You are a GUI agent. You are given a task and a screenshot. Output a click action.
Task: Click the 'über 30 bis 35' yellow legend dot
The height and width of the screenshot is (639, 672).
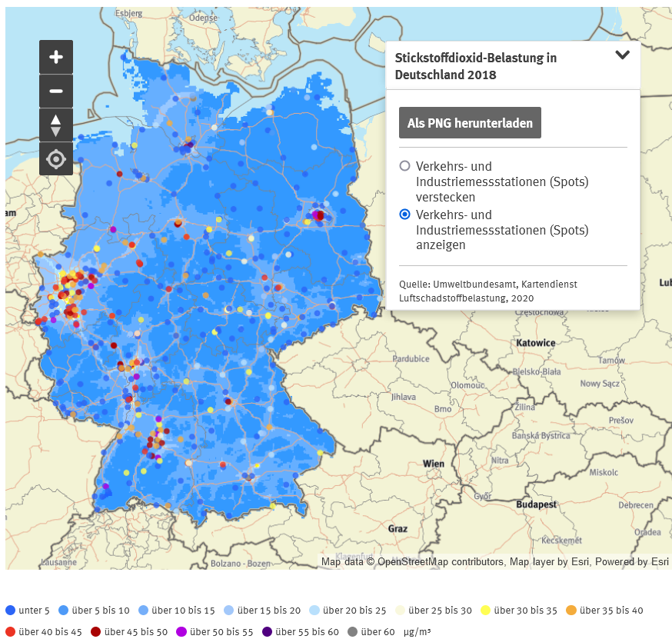[485, 611]
